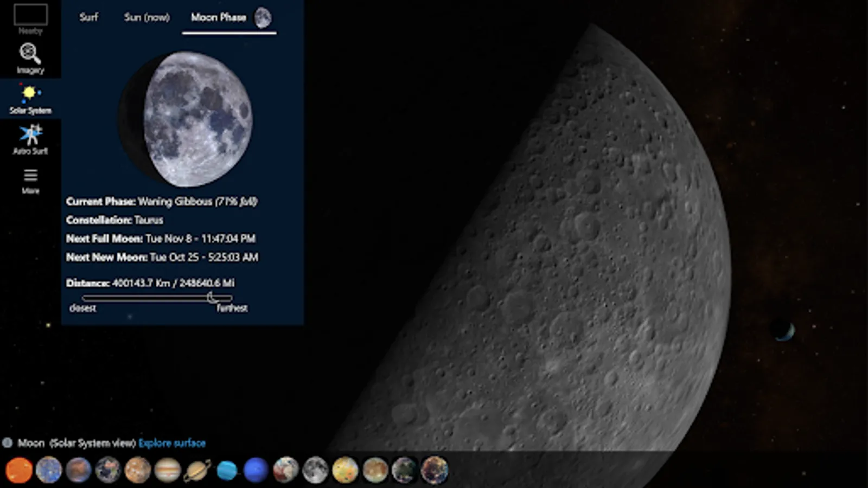Expand the More hamburger menu
The height and width of the screenshot is (488, 868).
[x=30, y=180]
